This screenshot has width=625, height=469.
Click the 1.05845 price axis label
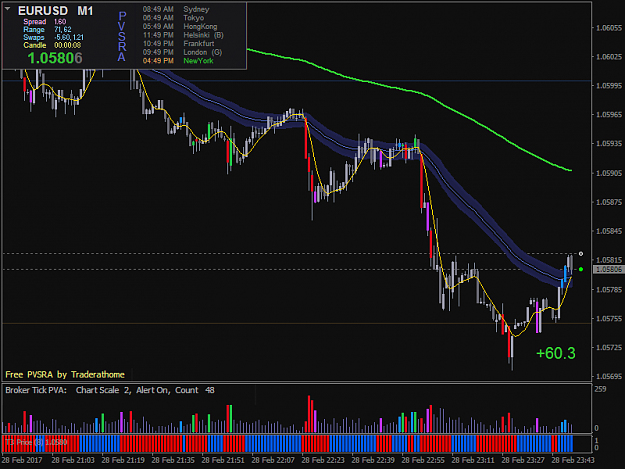609,231
